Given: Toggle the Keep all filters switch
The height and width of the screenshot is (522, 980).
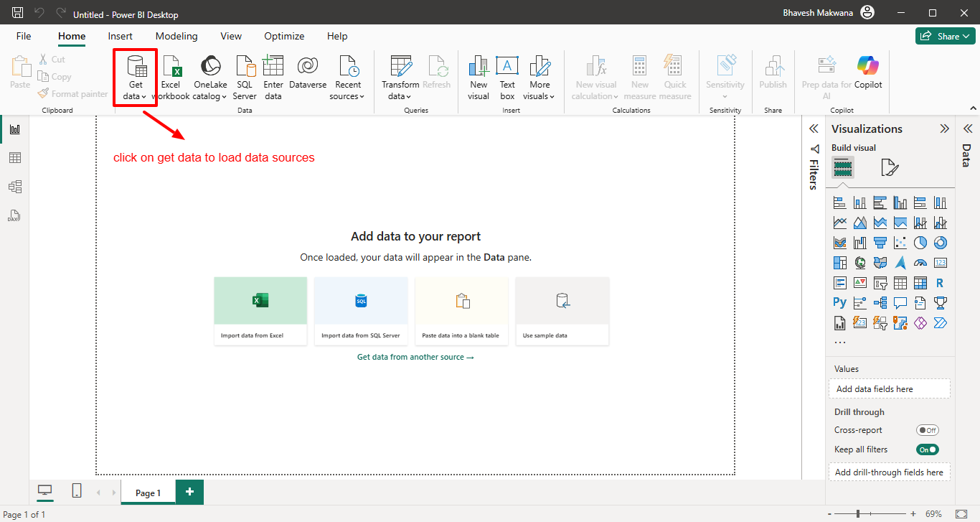Looking at the screenshot, I should pos(928,449).
